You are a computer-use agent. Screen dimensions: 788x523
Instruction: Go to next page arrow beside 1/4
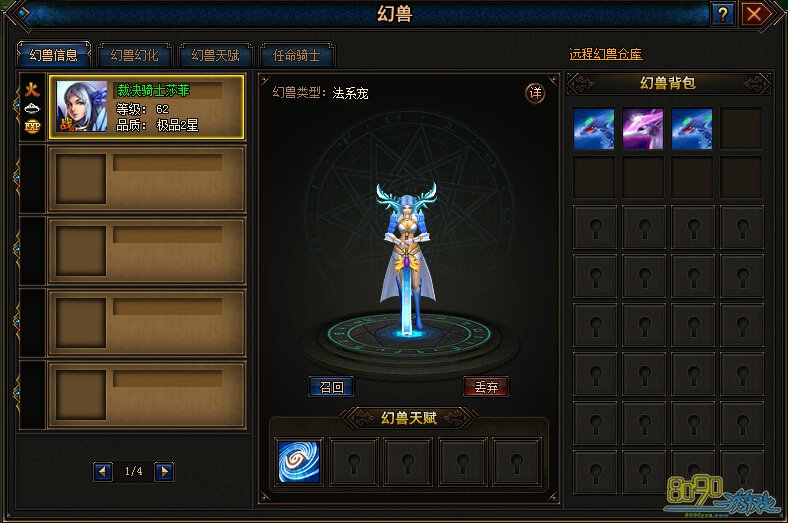click(x=164, y=472)
